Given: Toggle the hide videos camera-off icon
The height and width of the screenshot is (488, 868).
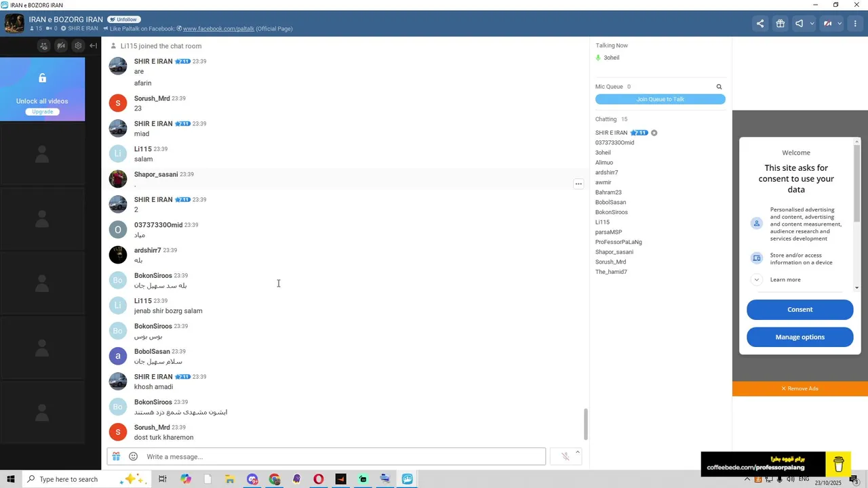Looking at the screenshot, I should 61,46.
